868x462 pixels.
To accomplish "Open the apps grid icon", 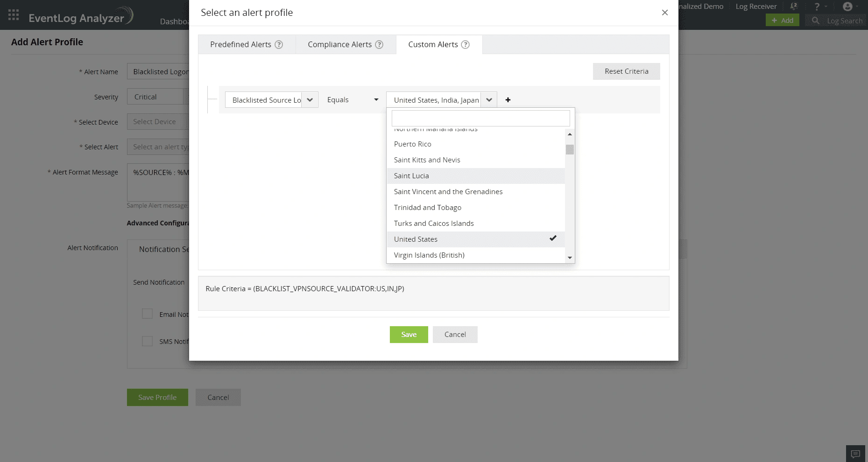I will (x=14, y=15).
